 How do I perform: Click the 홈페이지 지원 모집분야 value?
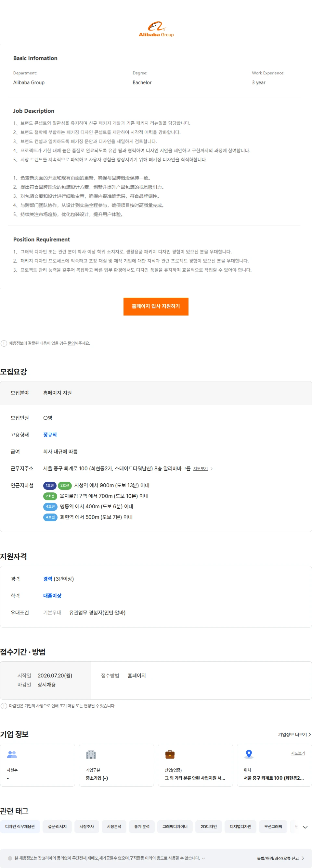click(x=57, y=393)
